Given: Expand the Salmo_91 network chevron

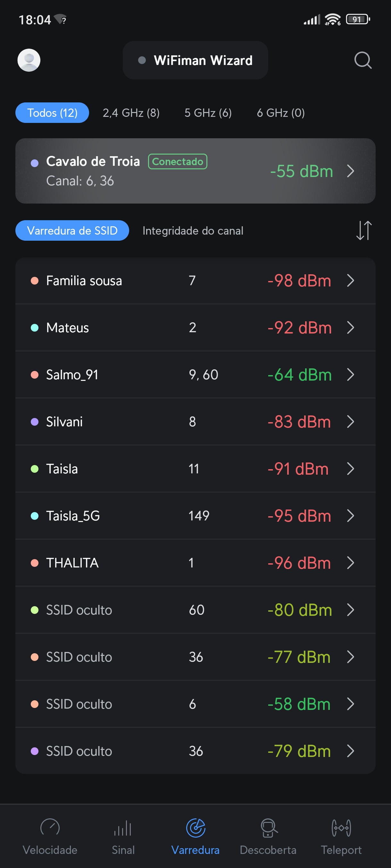Looking at the screenshot, I should click(351, 375).
